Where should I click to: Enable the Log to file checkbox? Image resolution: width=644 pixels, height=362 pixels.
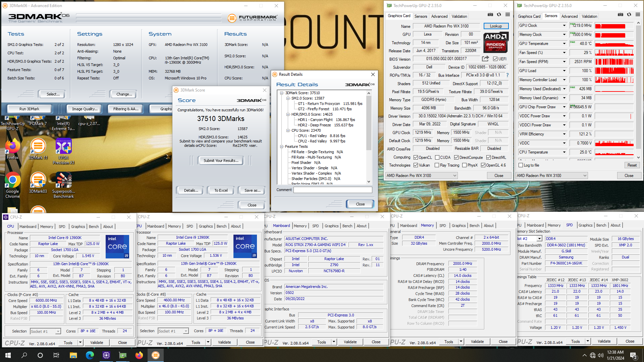(521, 165)
